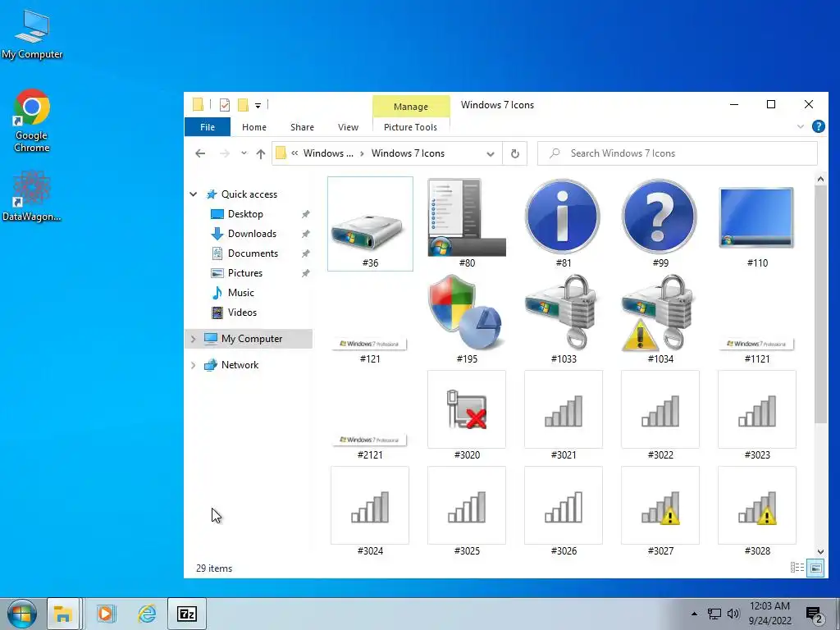
Task: Expand the My Computer tree node
Action: 194,339
